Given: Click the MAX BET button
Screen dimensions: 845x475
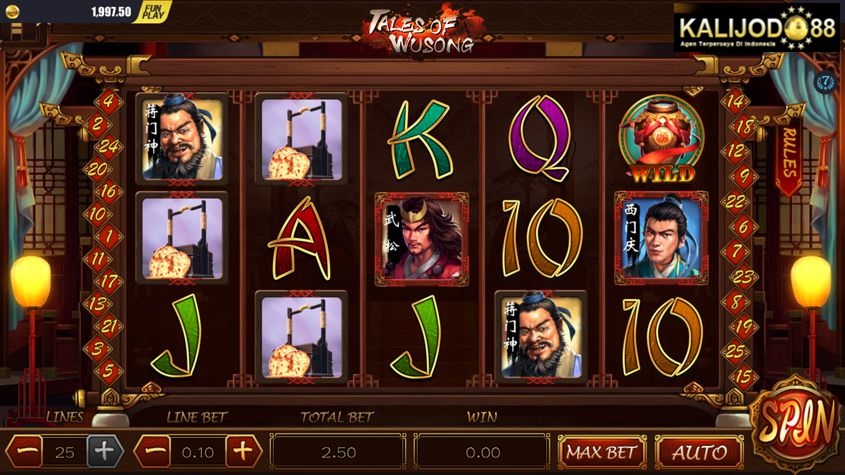Looking at the screenshot, I should [x=601, y=452].
